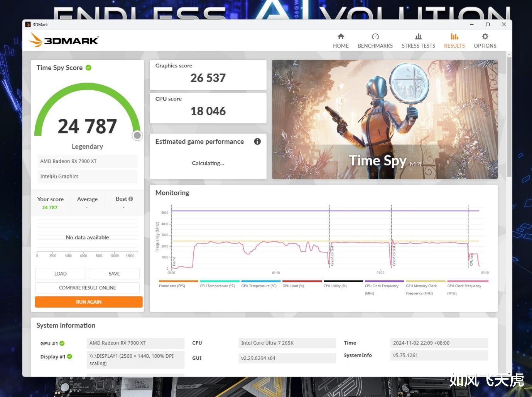Image resolution: width=532 pixels, height=397 pixels.
Task: Click the LOAD button
Action: 61,274
